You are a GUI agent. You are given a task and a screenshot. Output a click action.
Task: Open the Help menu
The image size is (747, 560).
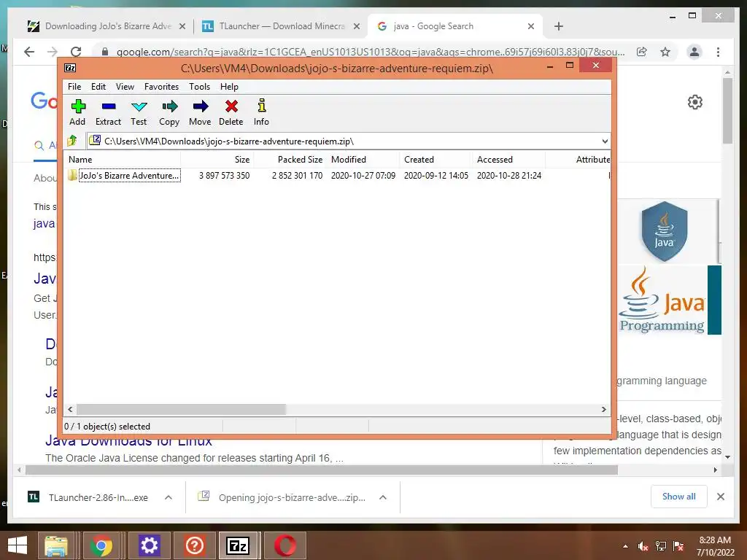click(x=229, y=87)
